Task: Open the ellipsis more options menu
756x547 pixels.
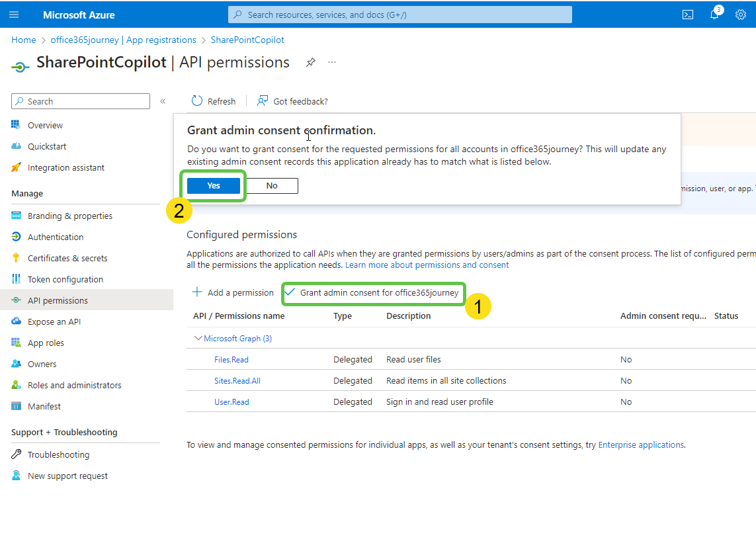Action: (331, 62)
